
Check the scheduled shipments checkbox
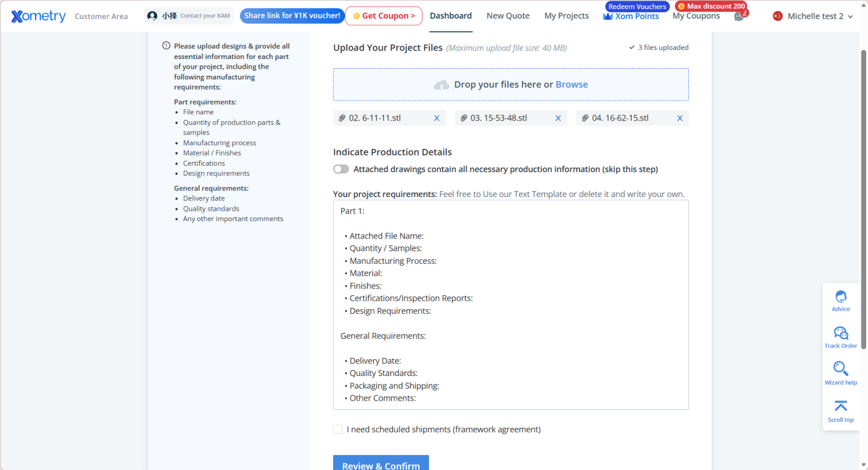(x=338, y=430)
